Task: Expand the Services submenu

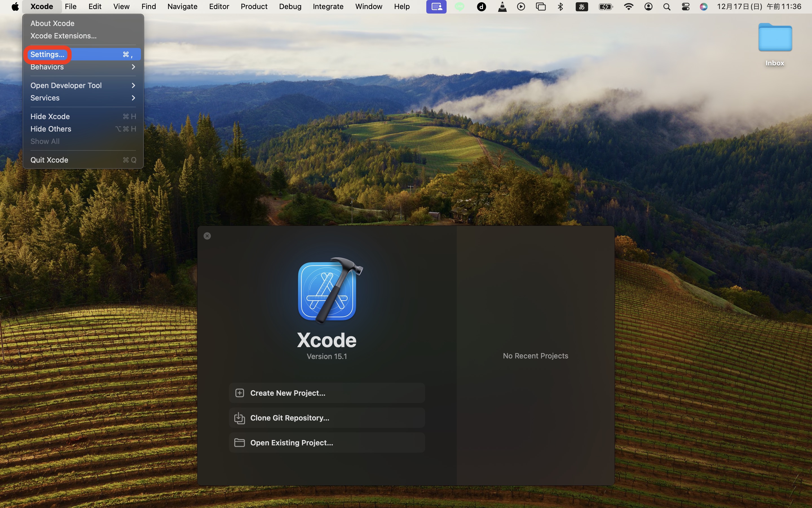Action: pyautogui.click(x=83, y=98)
